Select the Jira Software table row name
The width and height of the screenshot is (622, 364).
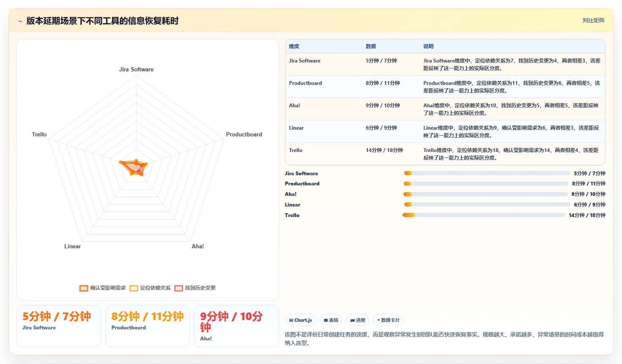tap(304, 61)
